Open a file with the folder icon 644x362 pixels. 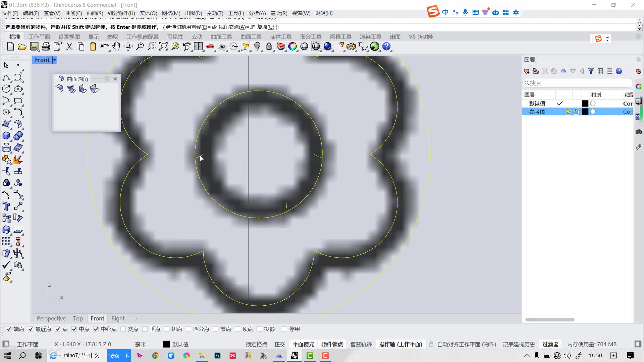pos(22,47)
